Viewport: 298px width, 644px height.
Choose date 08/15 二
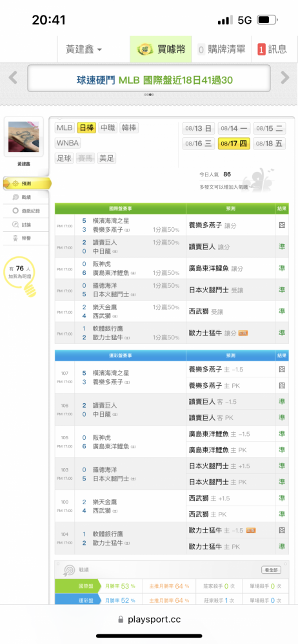click(269, 129)
